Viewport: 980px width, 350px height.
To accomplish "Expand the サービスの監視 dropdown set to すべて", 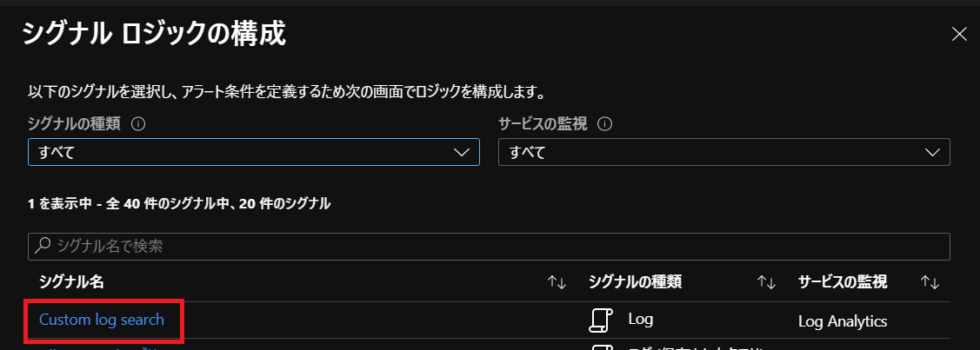I will tap(723, 152).
